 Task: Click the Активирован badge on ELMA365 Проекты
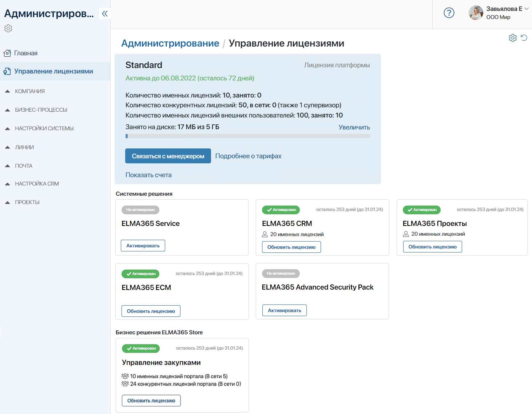[x=422, y=210]
